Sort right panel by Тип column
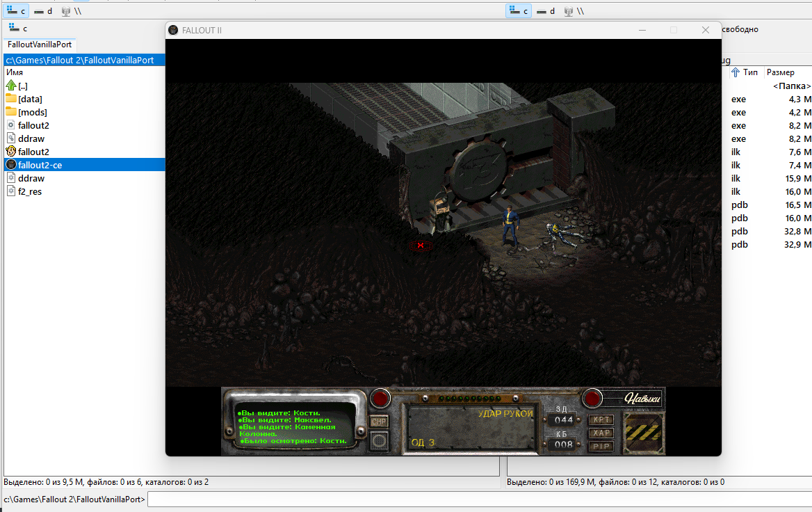 pyautogui.click(x=745, y=72)
